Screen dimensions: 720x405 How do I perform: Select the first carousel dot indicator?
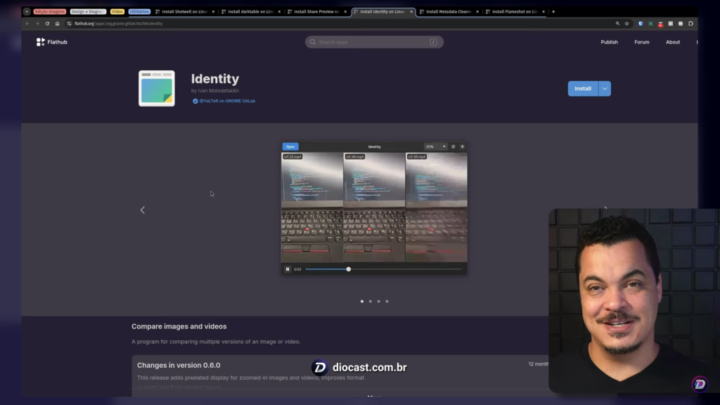tap(362, 300)
